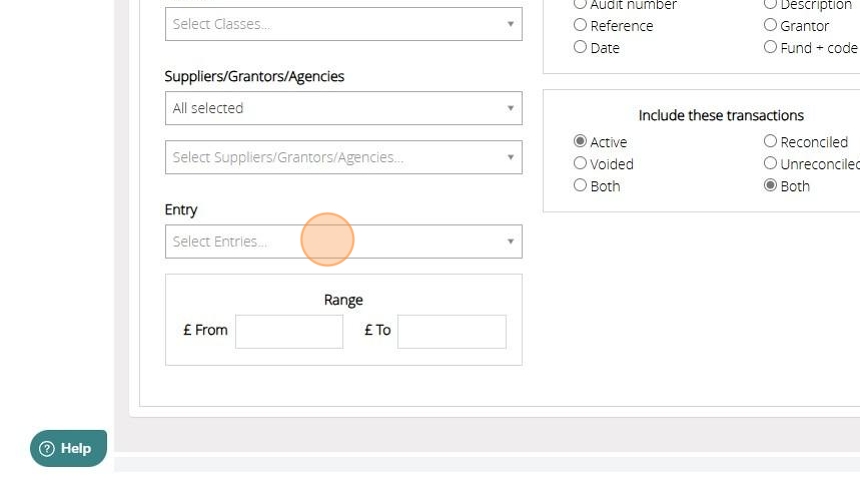Open the Select Entries dropdown
860x482 pixels.
pyautogui.click(x=343, y=241)
